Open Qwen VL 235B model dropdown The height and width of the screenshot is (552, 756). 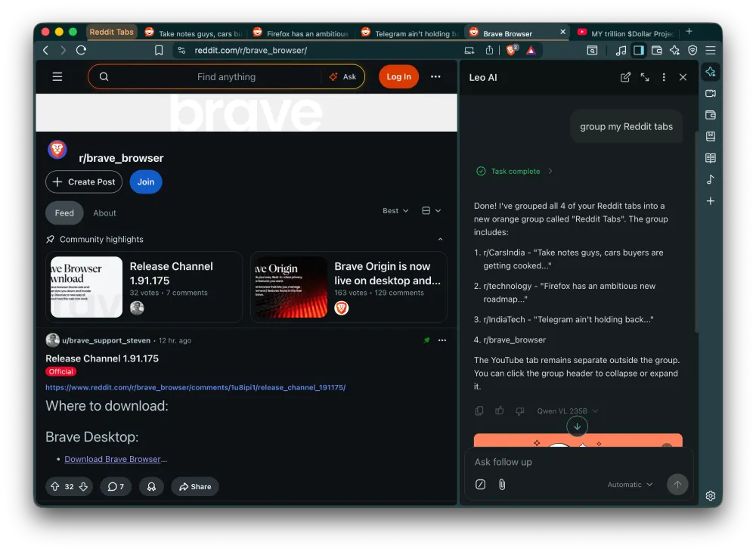(x=568, y=411)
